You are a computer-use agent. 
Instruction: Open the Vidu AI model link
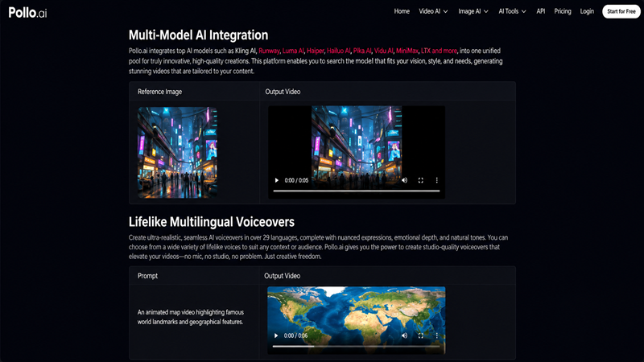pos(384,51)
